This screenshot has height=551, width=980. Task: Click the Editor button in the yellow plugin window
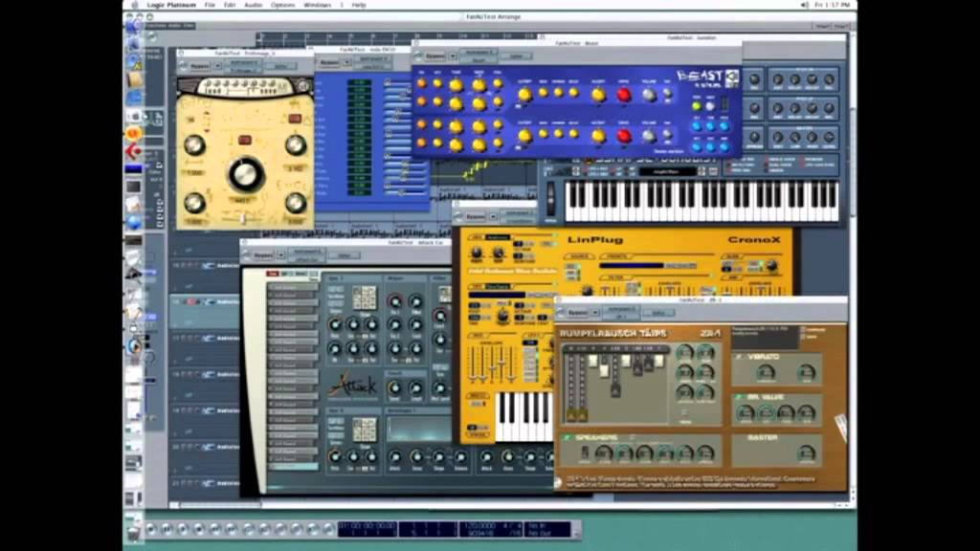click(x=281, y=66)
